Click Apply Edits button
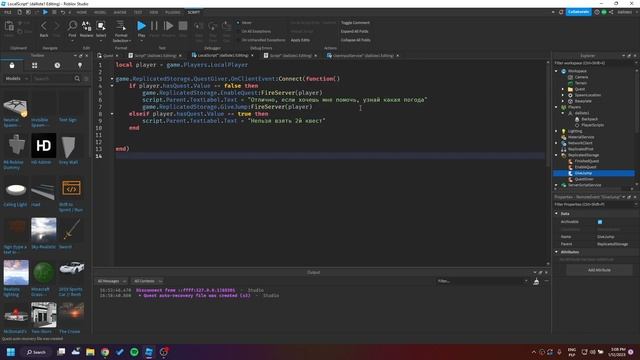This screenshot has height=360, width=640. pos(300,40)
